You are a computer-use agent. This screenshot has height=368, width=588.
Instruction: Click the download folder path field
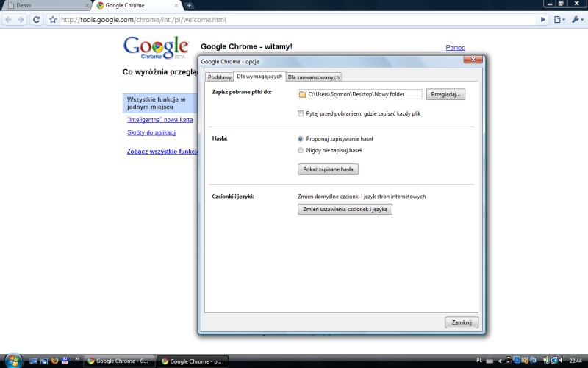pyautogui.click(x=359, y=94)
